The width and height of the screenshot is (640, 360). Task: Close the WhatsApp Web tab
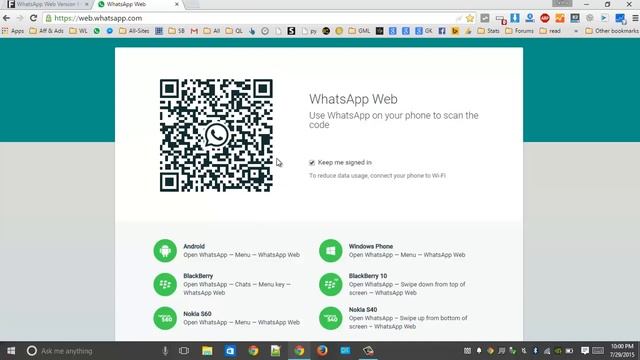177,4
